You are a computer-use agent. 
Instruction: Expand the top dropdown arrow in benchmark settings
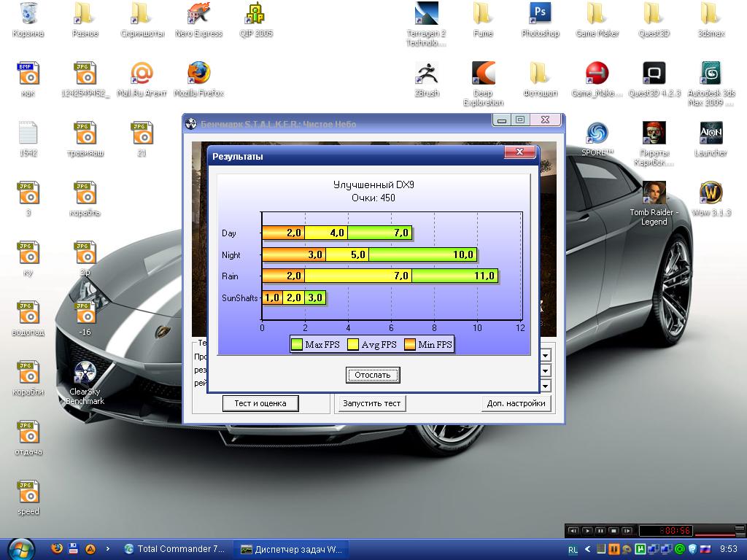545,355
